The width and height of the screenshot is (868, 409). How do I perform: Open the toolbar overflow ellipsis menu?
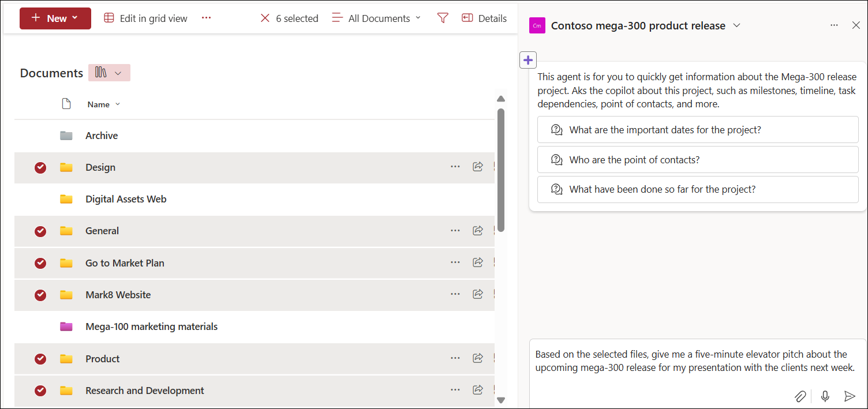pyautogui.click(x=206, y=18)
